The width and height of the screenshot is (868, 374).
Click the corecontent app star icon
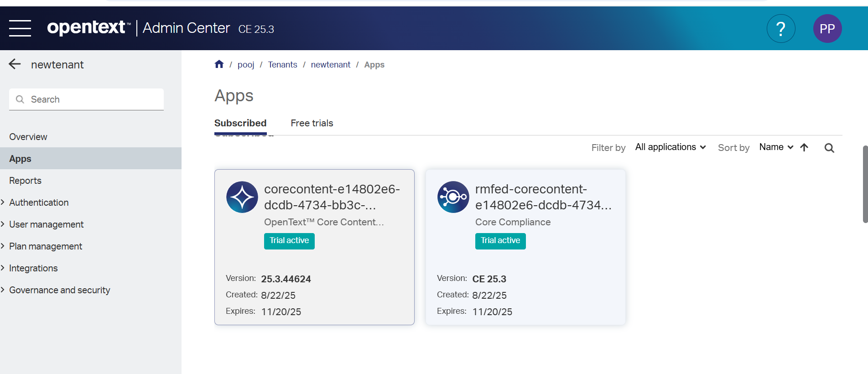(x=242, y=197)
